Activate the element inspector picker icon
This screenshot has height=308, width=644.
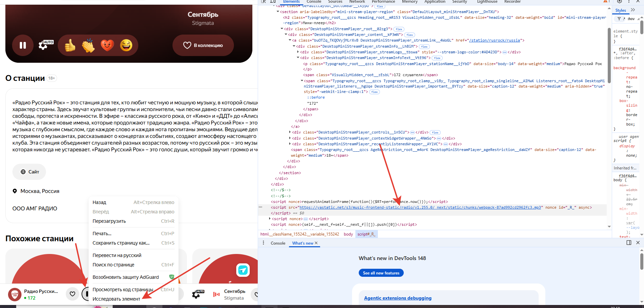coord(264,2)
